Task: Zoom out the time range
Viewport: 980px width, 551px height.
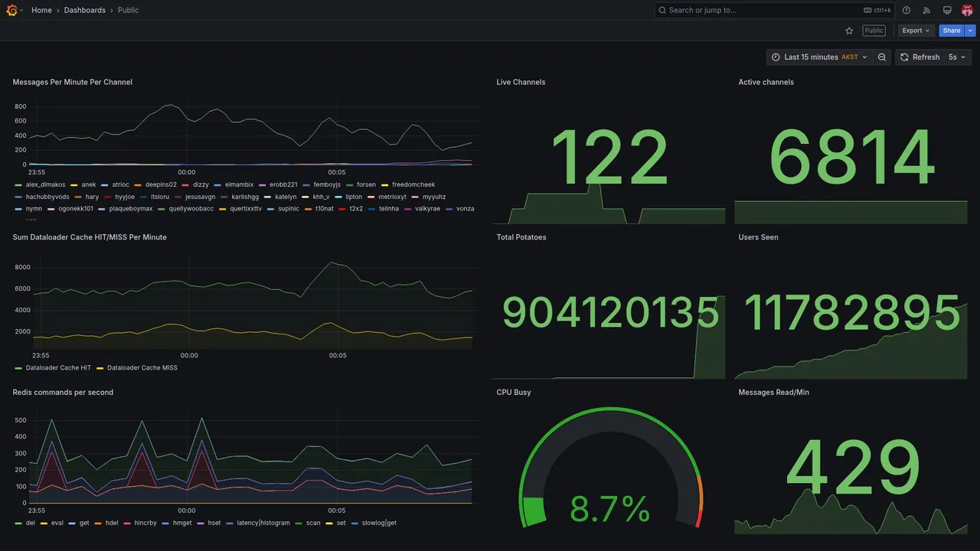Action: pos(882,57)
